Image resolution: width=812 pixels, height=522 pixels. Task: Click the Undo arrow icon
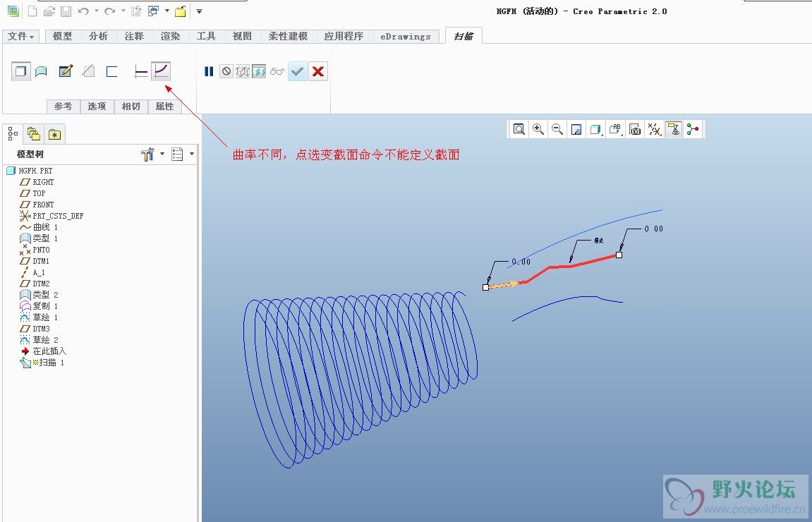point(83,11)
